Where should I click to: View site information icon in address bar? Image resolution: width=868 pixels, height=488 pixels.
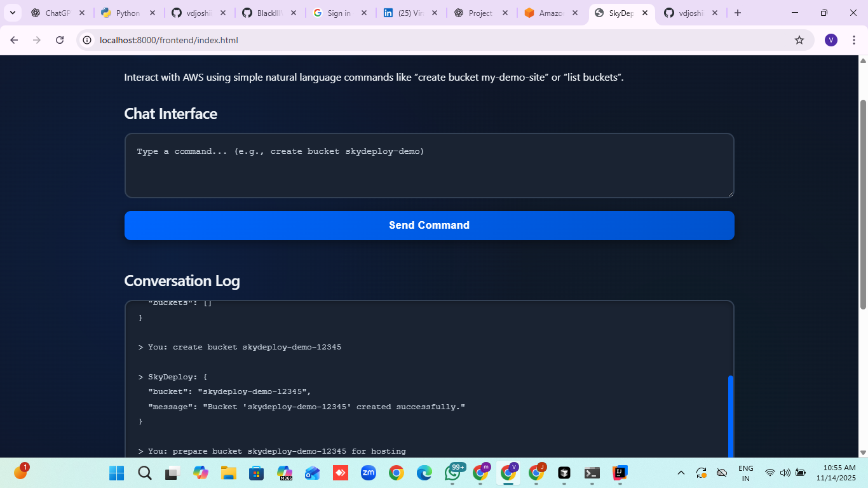[x=88, y=40]
